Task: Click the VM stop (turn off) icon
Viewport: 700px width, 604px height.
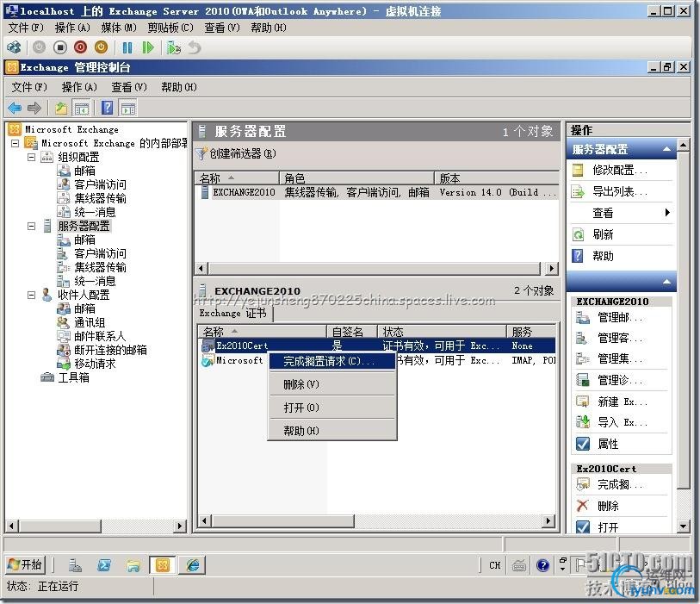Action: pyautogui.click(x=59, y=47)
